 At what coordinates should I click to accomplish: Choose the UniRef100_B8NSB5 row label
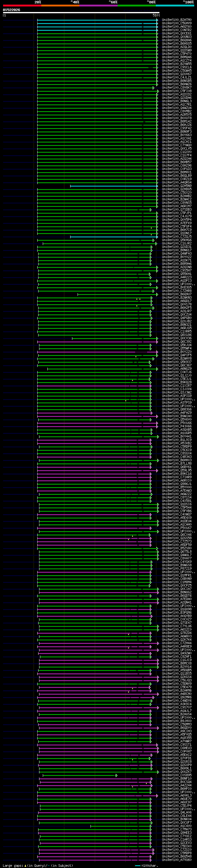click(177, 81)
